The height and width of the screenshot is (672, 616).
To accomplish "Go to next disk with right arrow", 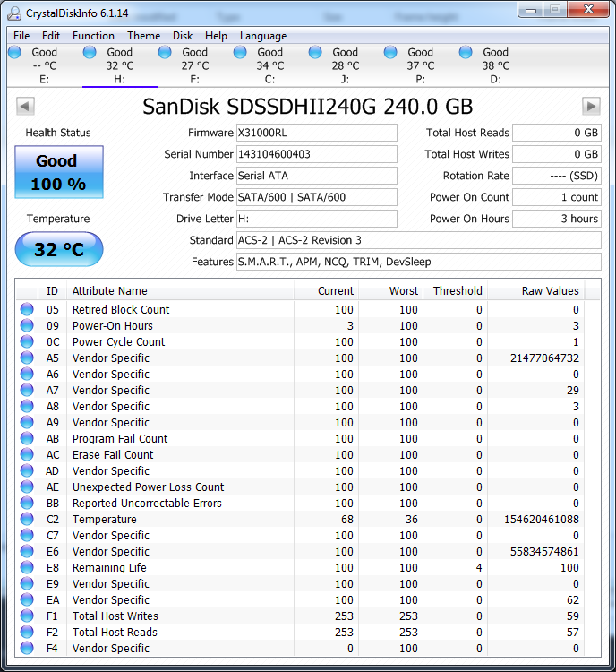I will tap(590, 107).
